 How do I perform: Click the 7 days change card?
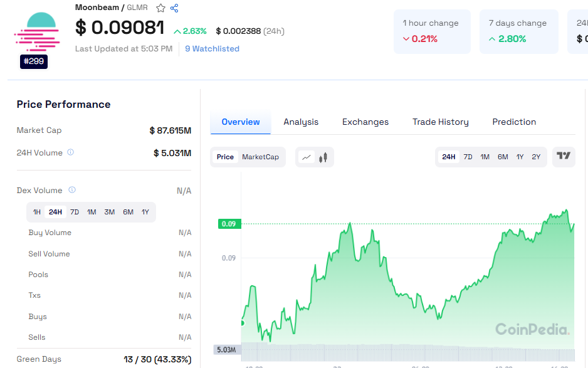(x=519, y=31)
